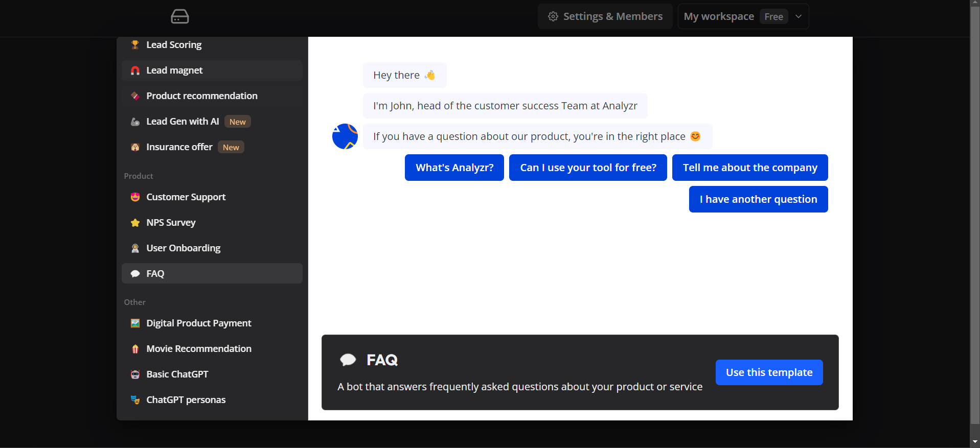980x448 pixels.
Task: Select the FAQ template in sidebar
Action: click(x=212, y=273)
